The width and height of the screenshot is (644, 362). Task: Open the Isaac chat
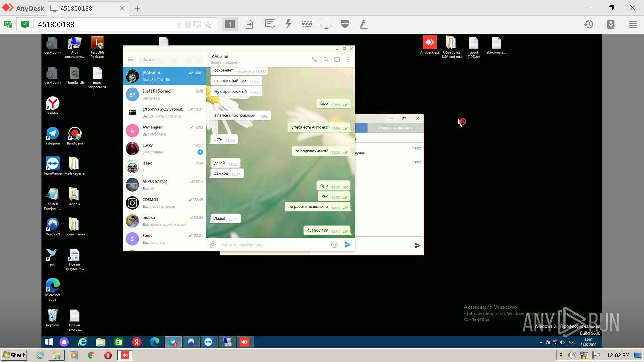point(165,167)
